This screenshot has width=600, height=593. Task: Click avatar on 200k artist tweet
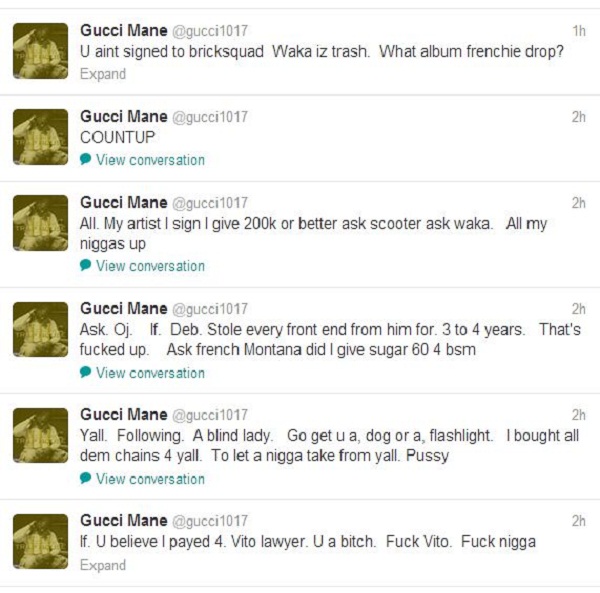coord(40,223)
